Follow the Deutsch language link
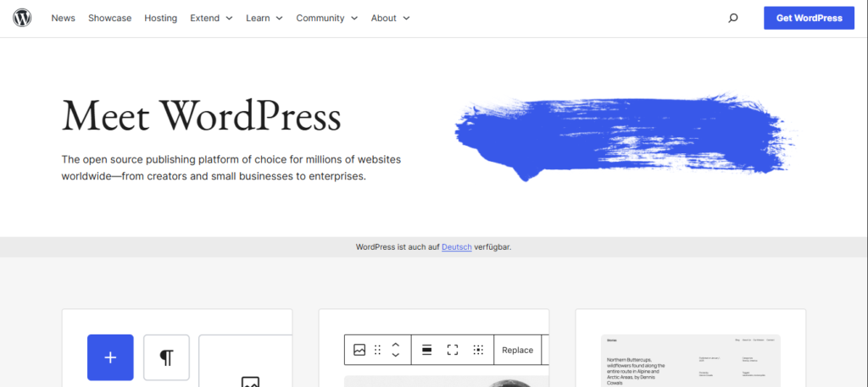868x387 pixels. (x=457, y=247)
